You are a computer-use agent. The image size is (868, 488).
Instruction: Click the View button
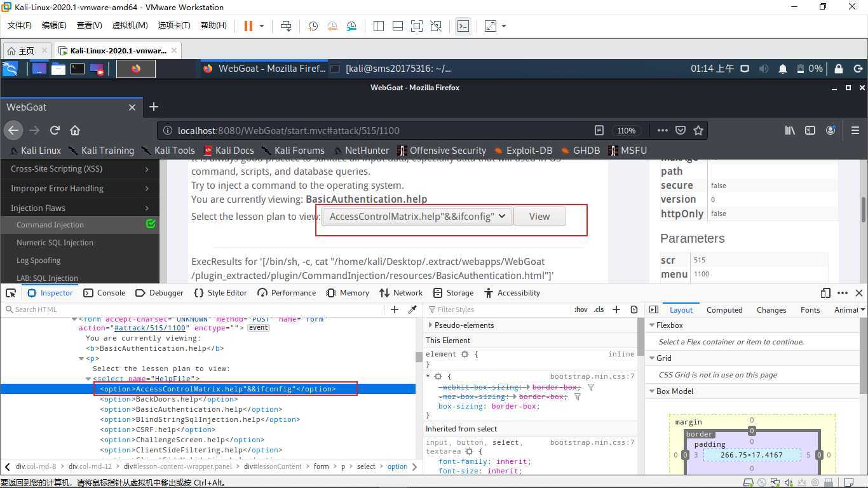[539, 216]
